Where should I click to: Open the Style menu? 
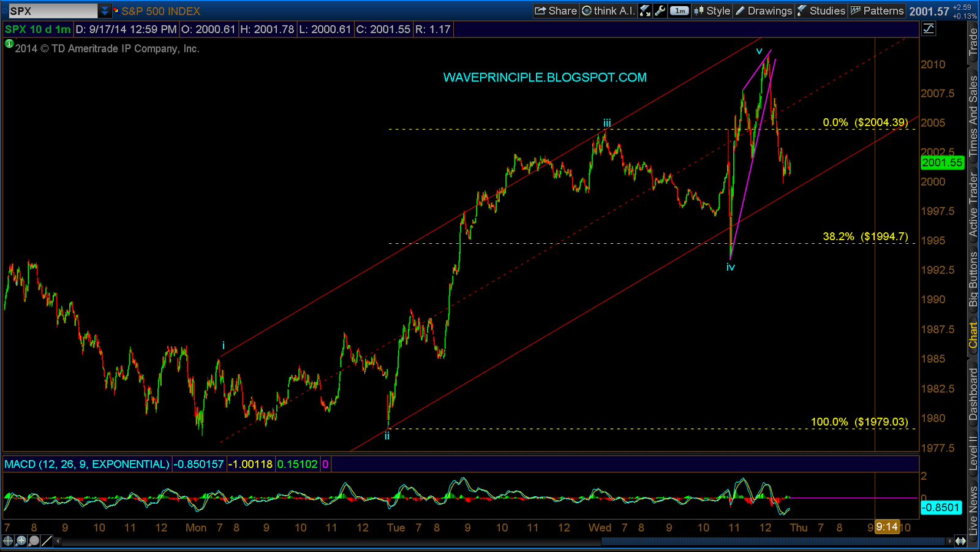click(712, 10)
